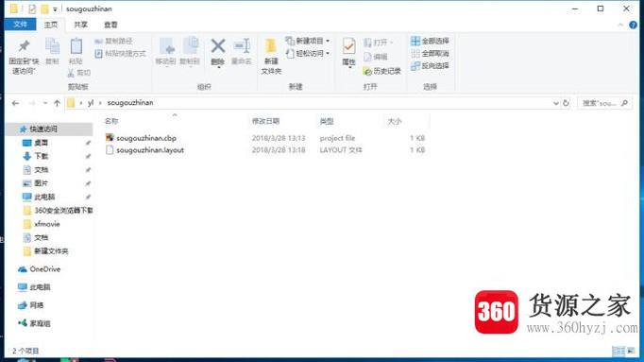
Task: Open quick access toolbar customize dropdown
Action: click(55, 9)
